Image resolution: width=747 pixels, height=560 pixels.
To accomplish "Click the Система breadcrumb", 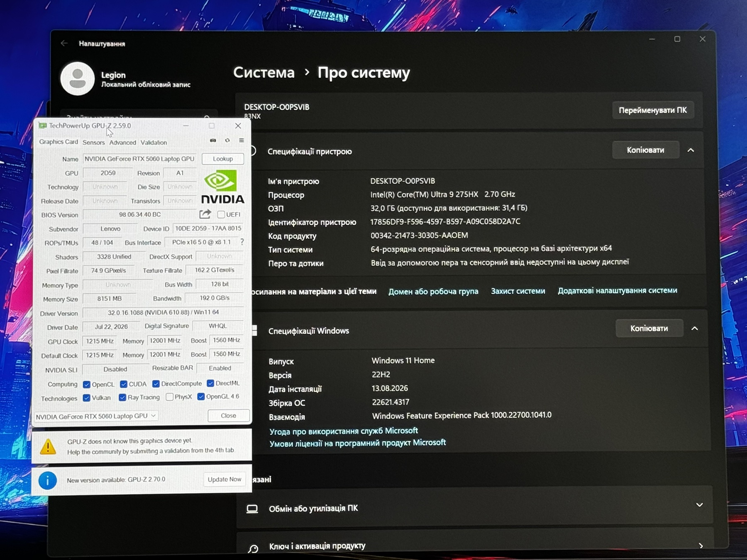I will coord(264,73).
